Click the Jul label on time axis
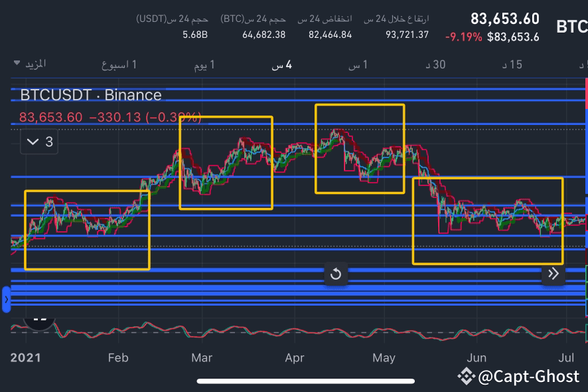The width and height of the screenshot is (588, 392). tap(566, 357)
